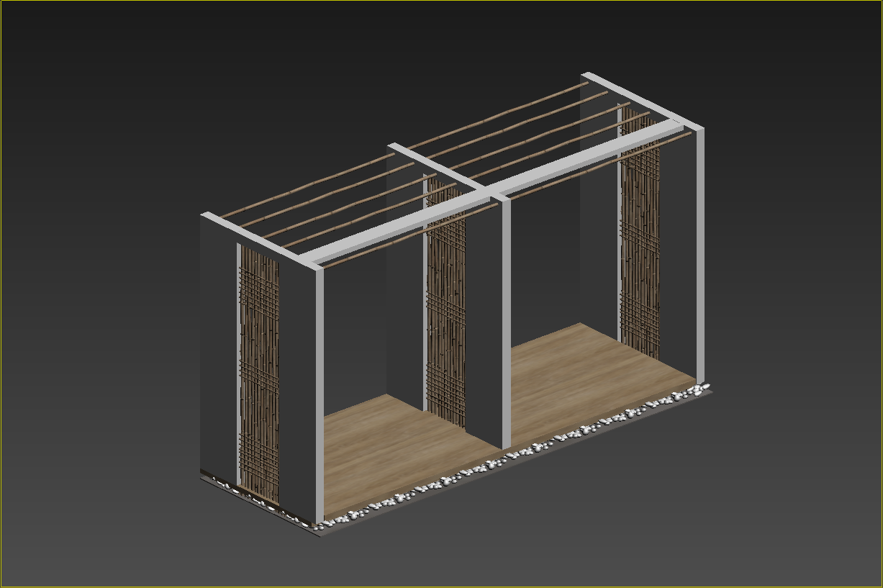Select the front-left white corner post
883x588 pixels.
point(319,396)
